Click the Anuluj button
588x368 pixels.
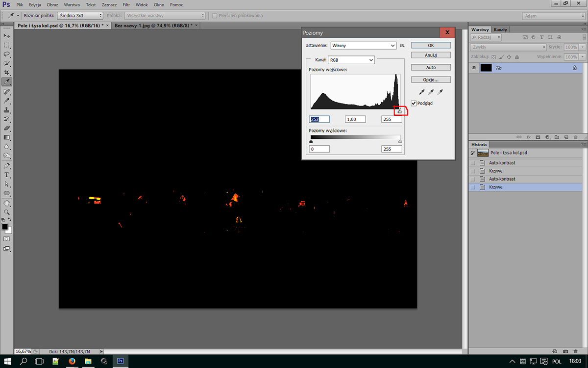click(x=431, y=55)
